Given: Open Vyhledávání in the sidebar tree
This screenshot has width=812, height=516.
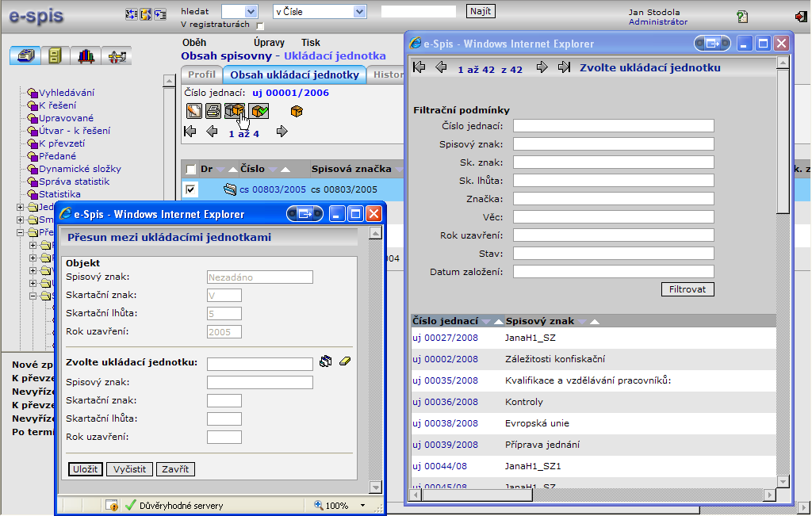Looking at the screenshot, I should pyautogui.click(x=67, y=93).
